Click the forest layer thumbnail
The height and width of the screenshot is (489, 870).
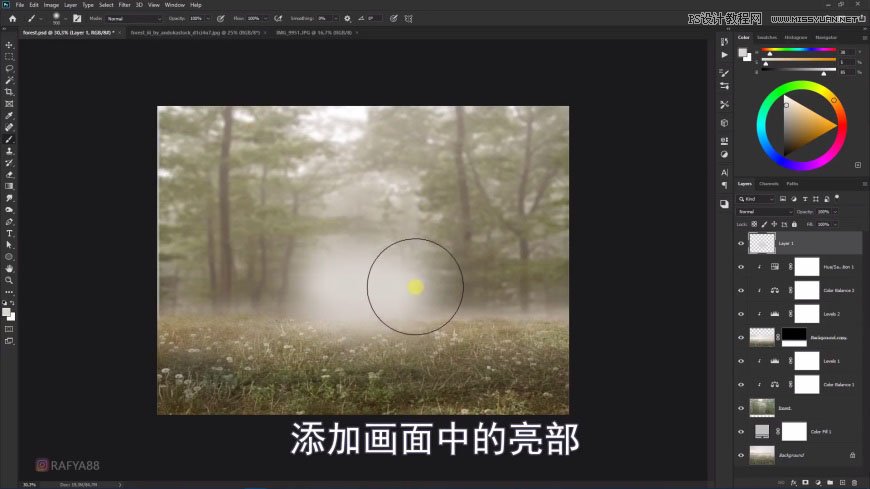tap(762, 408)
